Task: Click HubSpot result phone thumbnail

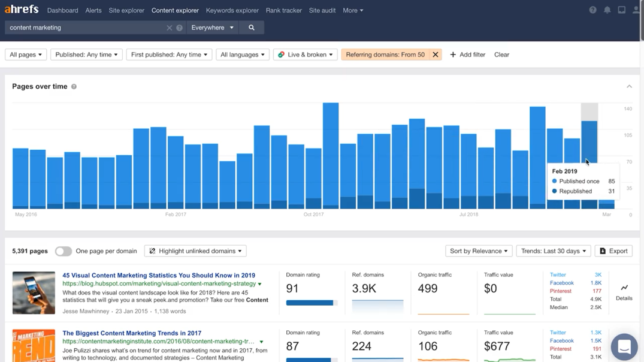Action: tap(34, 292)
